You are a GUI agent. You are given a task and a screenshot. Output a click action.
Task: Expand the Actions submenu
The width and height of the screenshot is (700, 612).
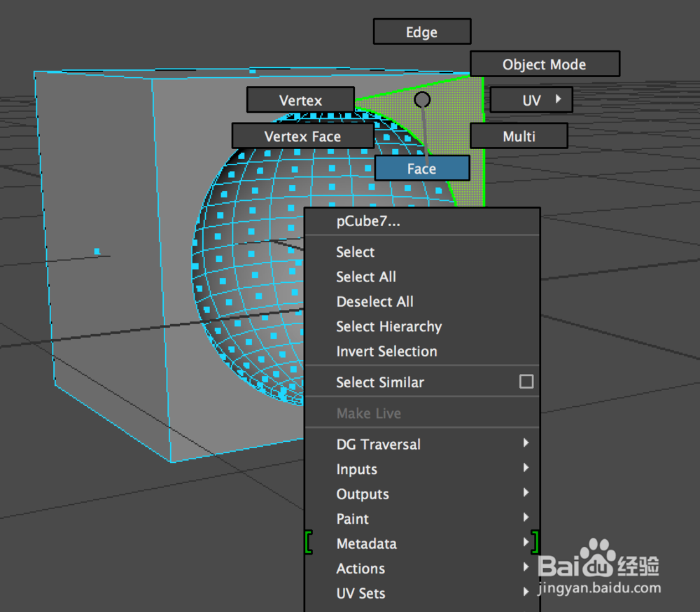pos(422,569)
